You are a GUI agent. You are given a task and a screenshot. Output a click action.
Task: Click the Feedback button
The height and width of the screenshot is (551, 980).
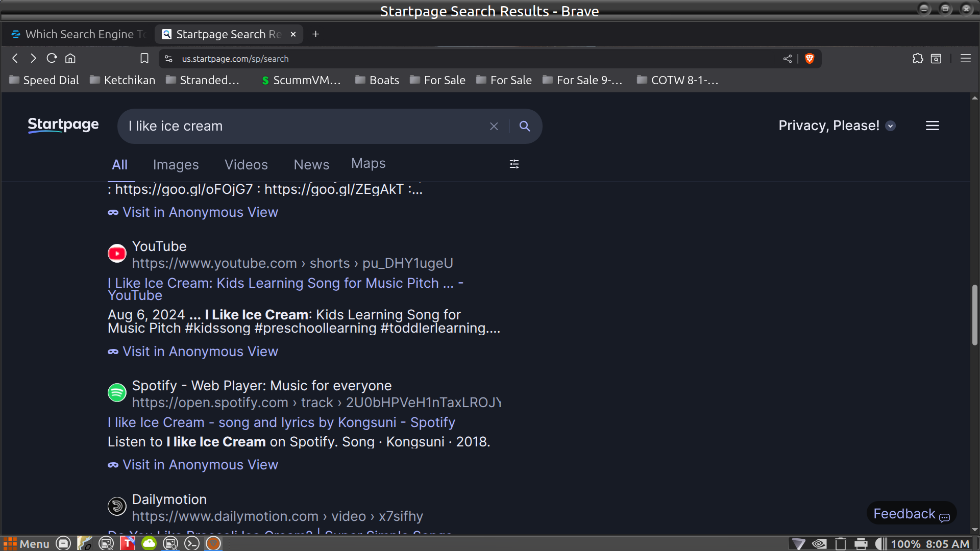911,514
